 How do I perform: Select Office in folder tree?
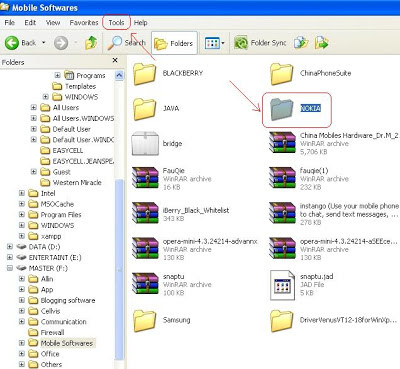50,353
